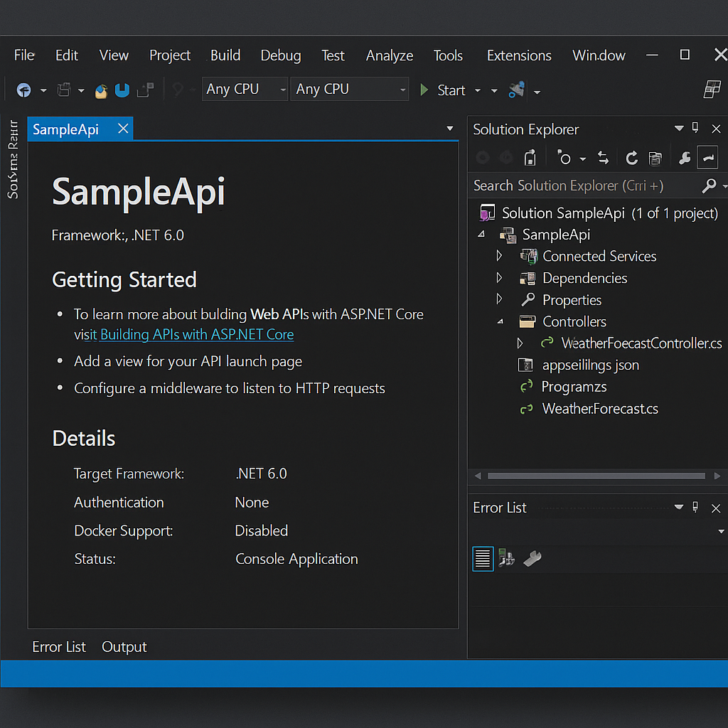Open the document tab overflow dropdown arrow
The height and width of the screenshot is (728, 728).
449,129
